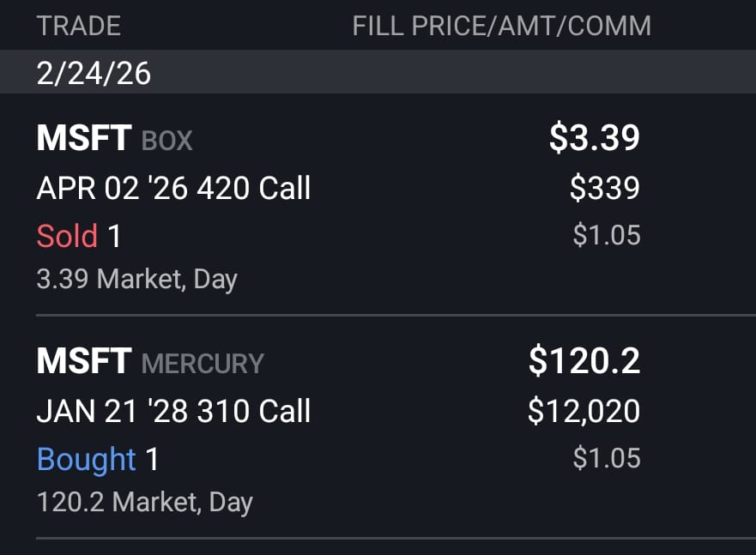Image resolution: width=756 pixels, height=555 pixels.
Task: Select the FILL PRICE/AMT/COMM column header
Action: [501, 26]
